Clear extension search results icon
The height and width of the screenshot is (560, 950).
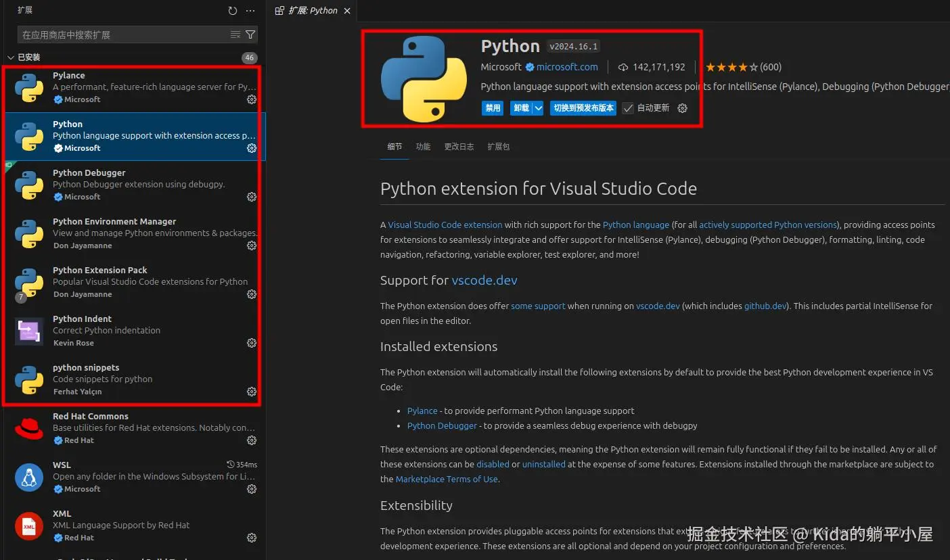click(235, 34)
